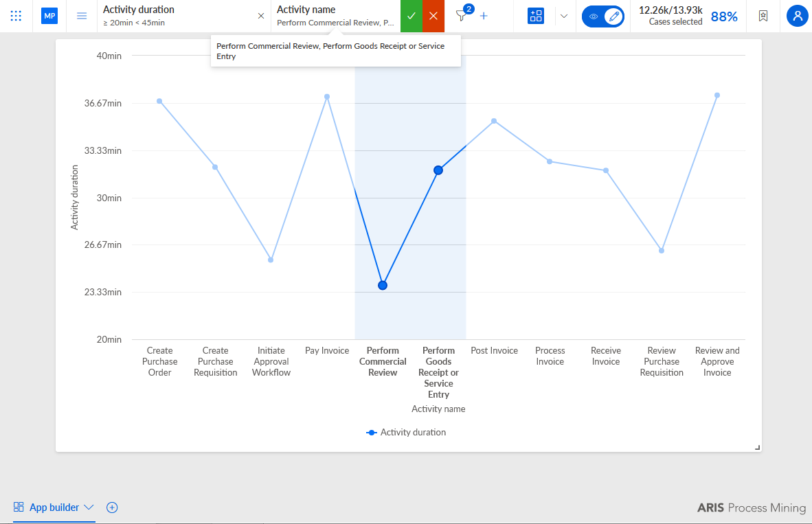Screen dimensions: 812x524
Task: Expand the App builder tab chevron
Action: click(x=89, y=508)
